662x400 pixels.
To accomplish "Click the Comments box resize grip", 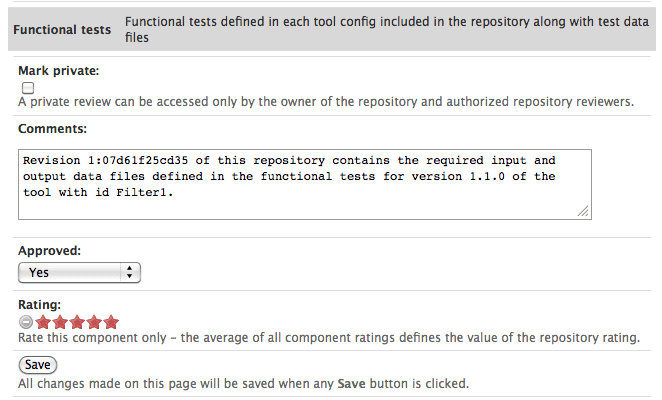I will (583, 211).
